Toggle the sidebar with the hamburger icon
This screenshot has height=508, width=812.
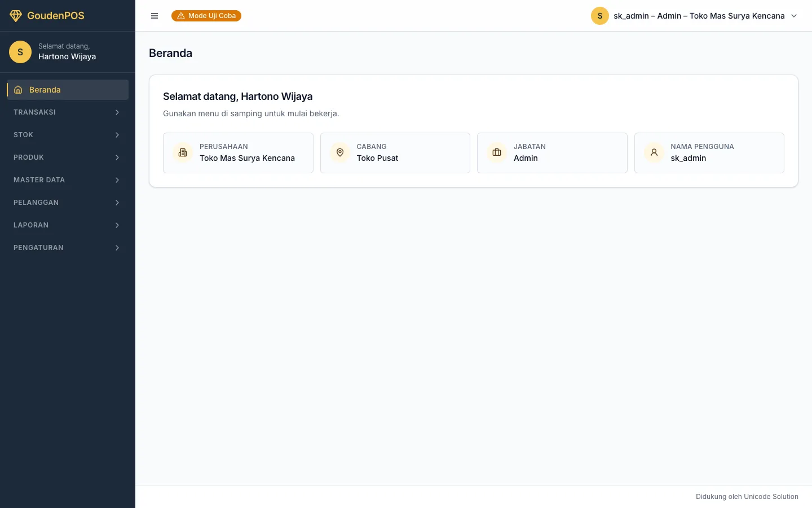pos(155,16)
